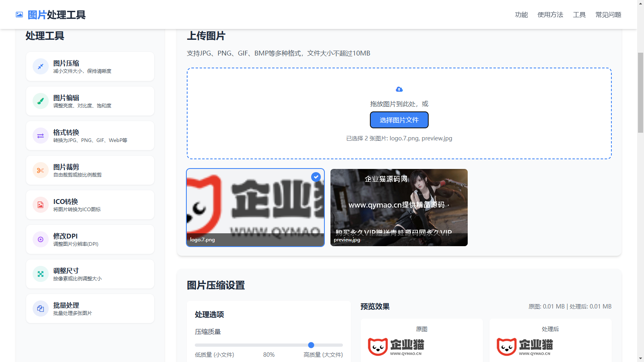This screenshot has width=644, height=362.
Task: Click the 处理后 preview logo image
Action: pyautogui.click(x=524, y=347)
